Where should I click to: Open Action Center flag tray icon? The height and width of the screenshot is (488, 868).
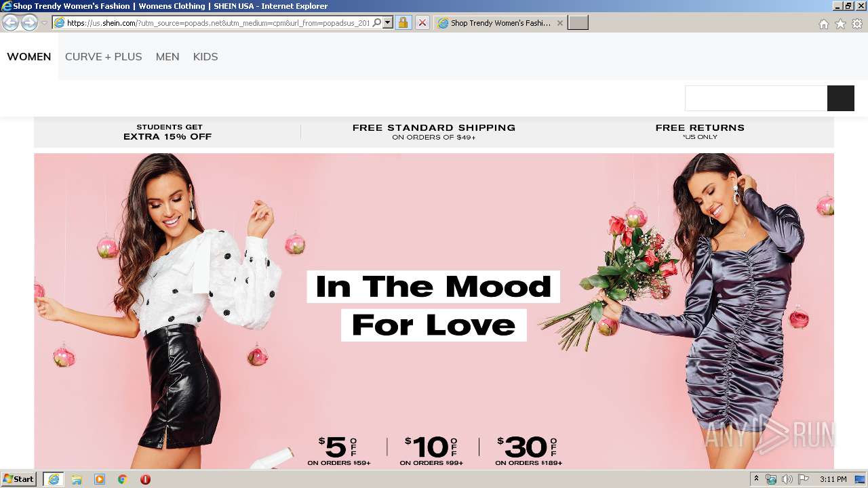[804, 479]
